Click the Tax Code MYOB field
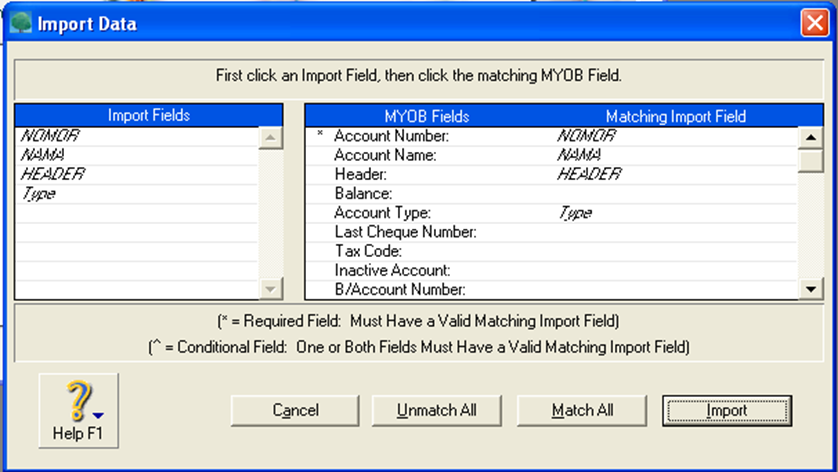Screen dimensions: 838x472 click(x=368, y=251)
